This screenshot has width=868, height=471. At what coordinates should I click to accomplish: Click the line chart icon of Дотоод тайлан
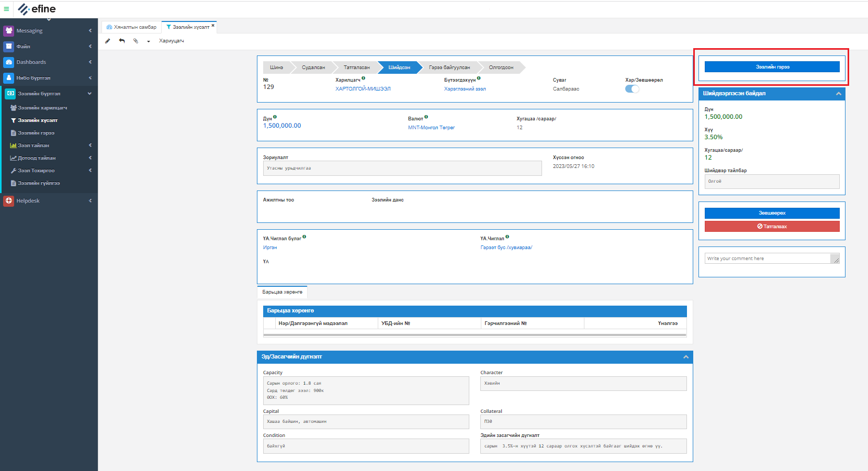pyautogui.click(x=14, y=158)
